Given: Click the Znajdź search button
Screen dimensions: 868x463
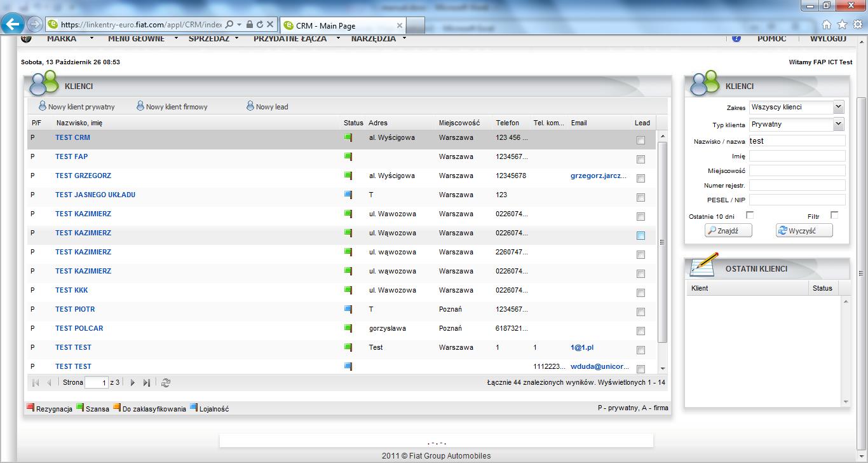Looking at the screenshot, I should 728,231.
